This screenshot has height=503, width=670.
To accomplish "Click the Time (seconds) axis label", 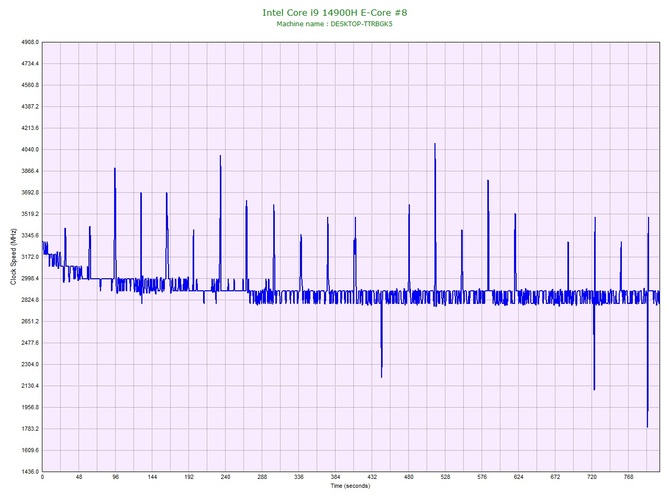I will coord(350,486).
